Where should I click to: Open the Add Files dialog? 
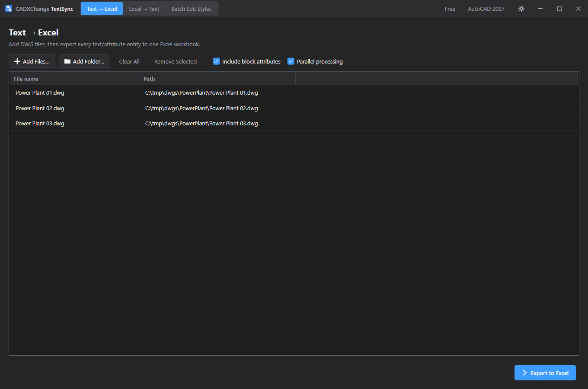point(32,61)
